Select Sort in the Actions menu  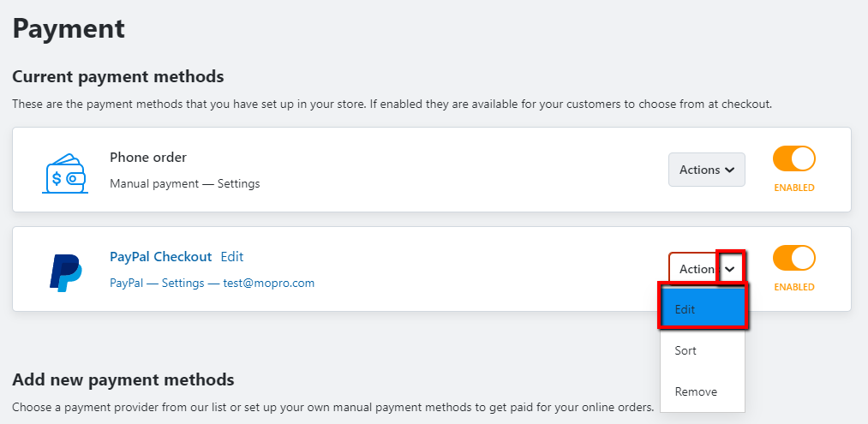(703, 350)
